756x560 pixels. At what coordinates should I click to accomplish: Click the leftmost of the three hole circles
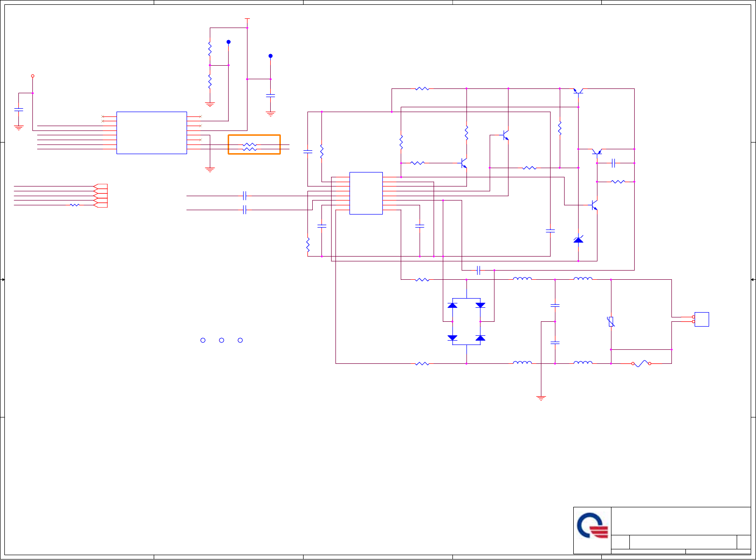(203, 340)
